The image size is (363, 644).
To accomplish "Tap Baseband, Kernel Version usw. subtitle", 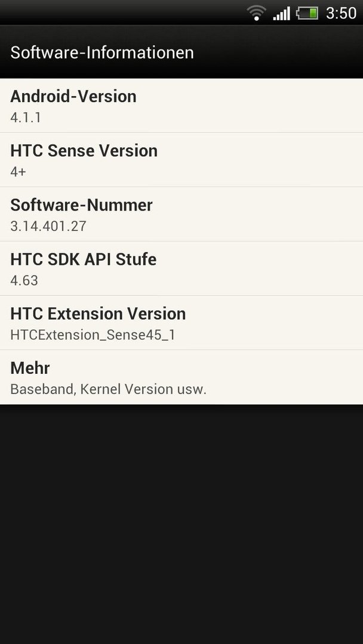I will 108,389.
